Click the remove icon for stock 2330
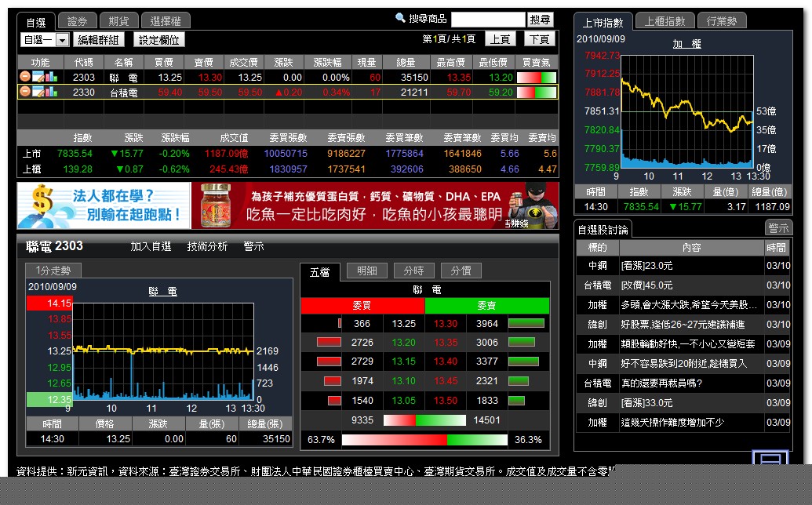 pyautogui.click(x=25, y=92)
